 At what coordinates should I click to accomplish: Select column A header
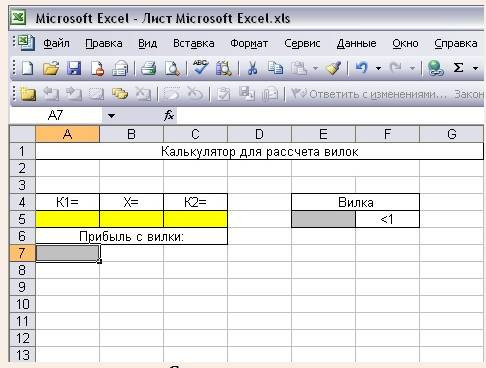pos(67,134)
